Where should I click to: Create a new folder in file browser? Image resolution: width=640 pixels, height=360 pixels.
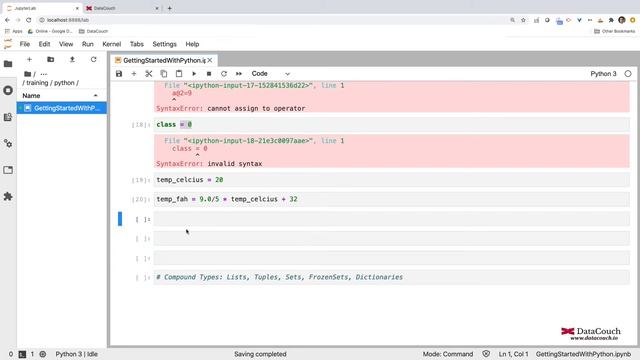[51, 60]
